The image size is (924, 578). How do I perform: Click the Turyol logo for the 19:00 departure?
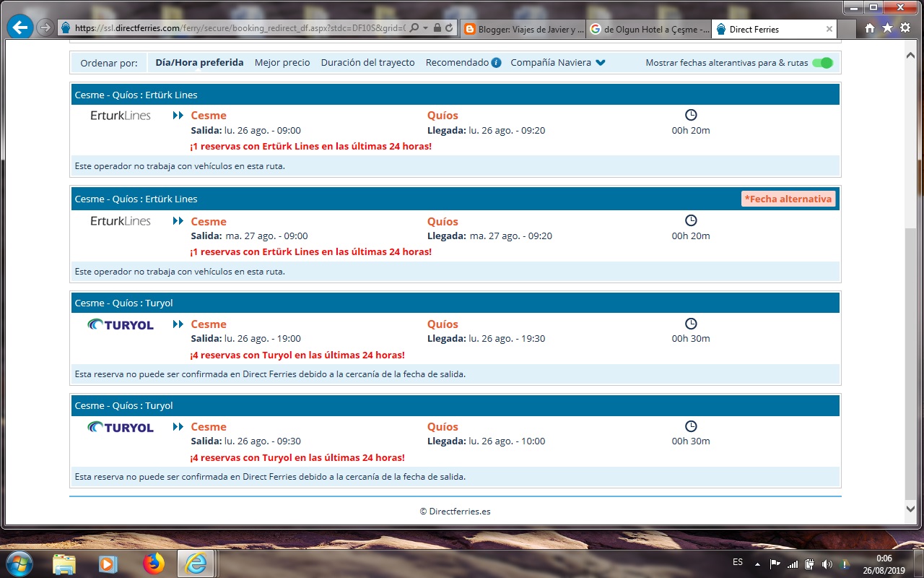[121, 324]
